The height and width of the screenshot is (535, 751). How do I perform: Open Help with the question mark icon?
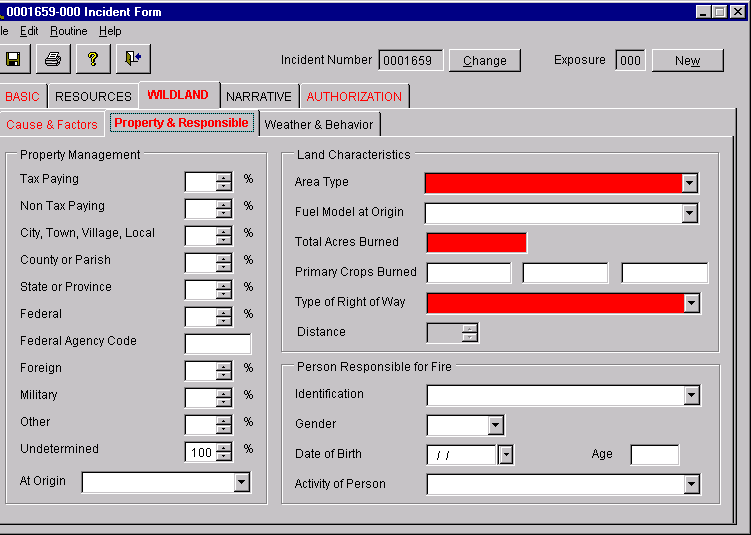93,59
